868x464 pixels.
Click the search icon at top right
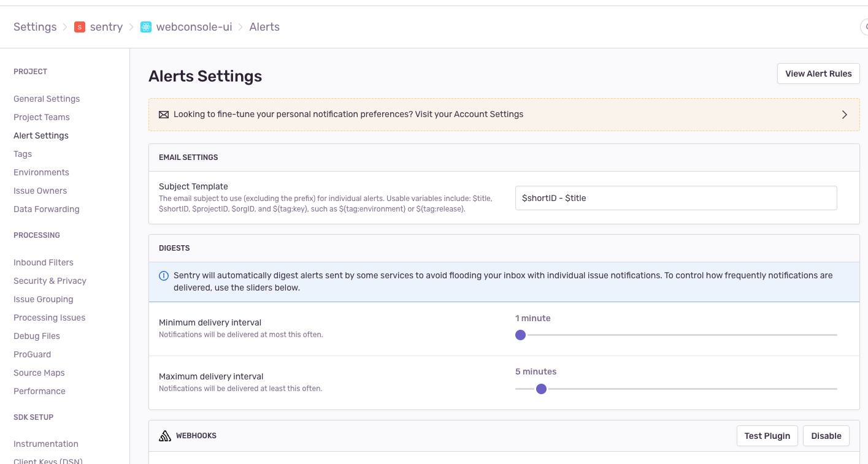coord(866,26)
